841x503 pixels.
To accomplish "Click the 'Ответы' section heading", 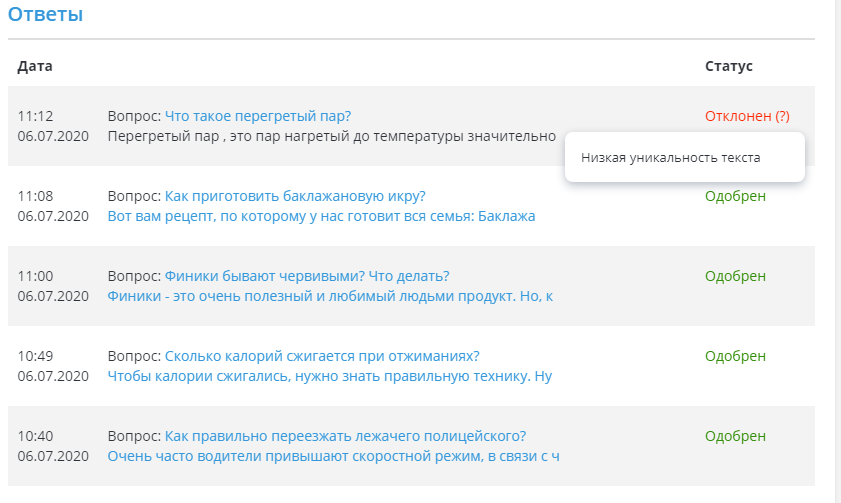I will pyautogui.click(x=46, y=14).
